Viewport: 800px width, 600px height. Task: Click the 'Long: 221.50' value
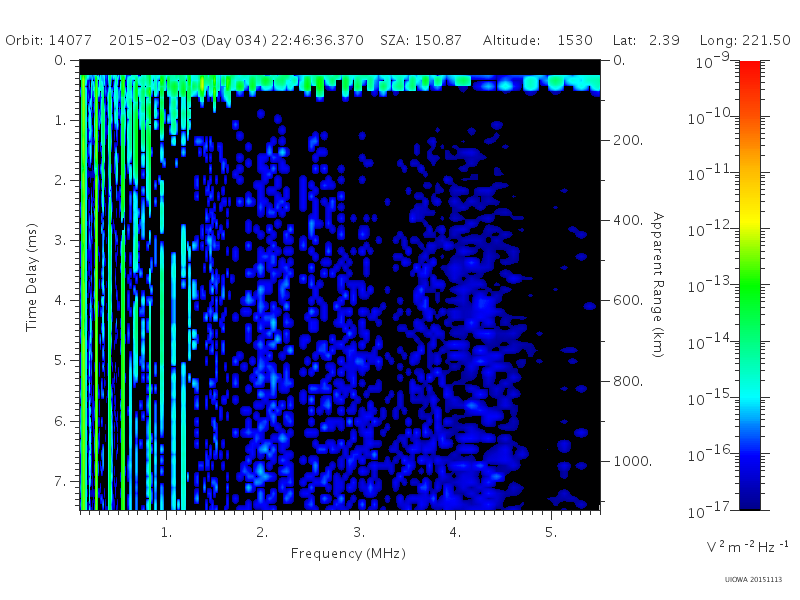pos(745,40)
